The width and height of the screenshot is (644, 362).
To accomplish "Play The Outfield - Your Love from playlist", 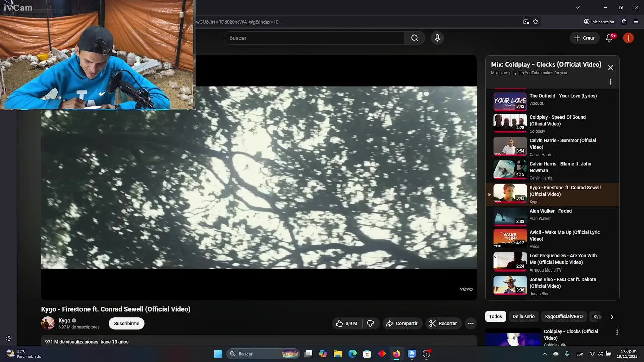I will [x=552, y=101].
